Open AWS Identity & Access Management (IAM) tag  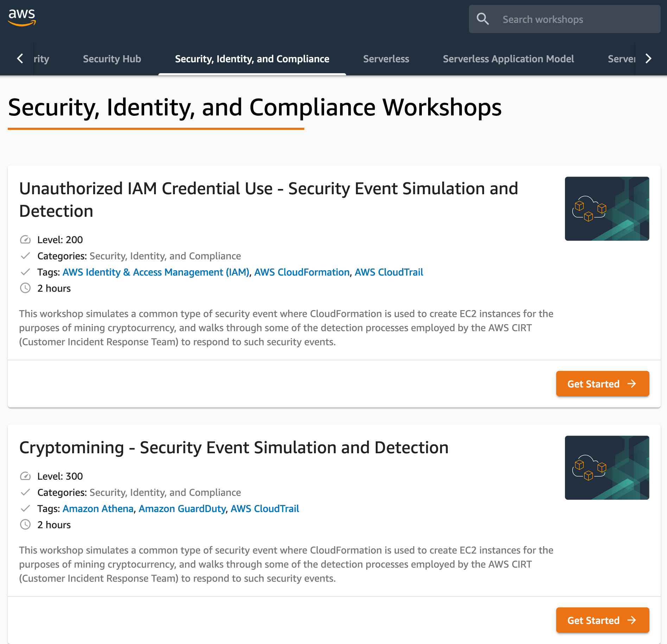pyautogui.click(x=156, y=272)
